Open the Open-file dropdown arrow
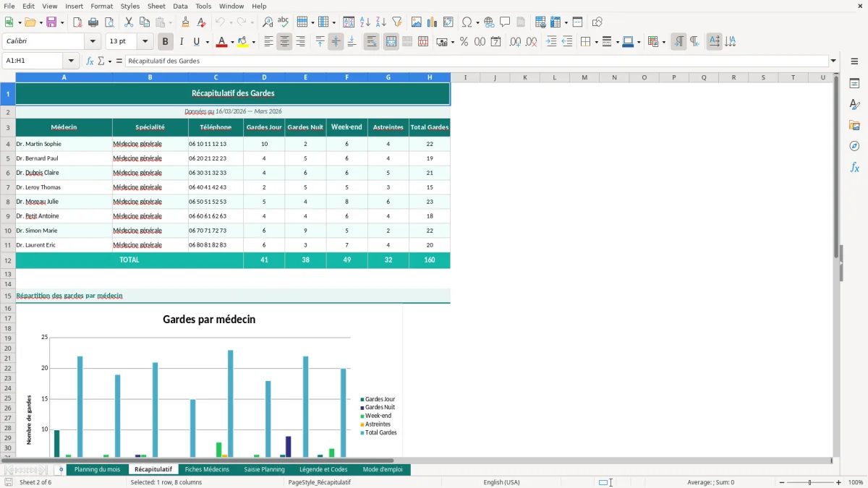The height and width of the screenshot is (488, 868). click(x=41, y=22)
